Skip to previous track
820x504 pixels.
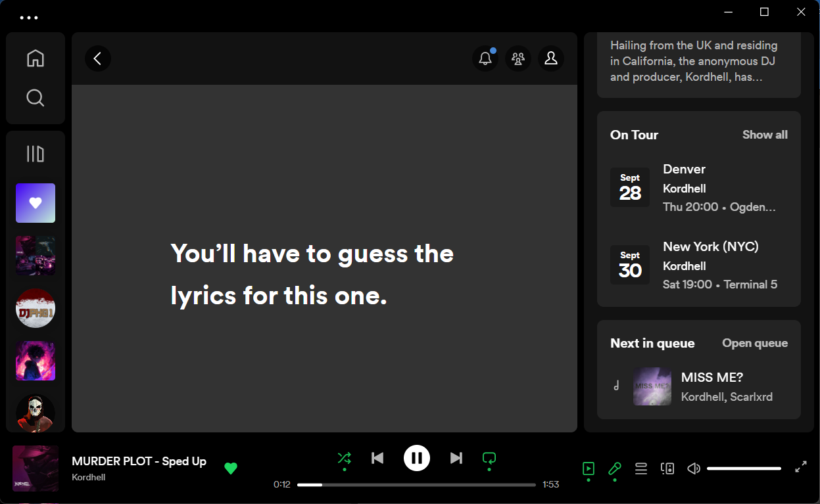[x=377, y=458]
